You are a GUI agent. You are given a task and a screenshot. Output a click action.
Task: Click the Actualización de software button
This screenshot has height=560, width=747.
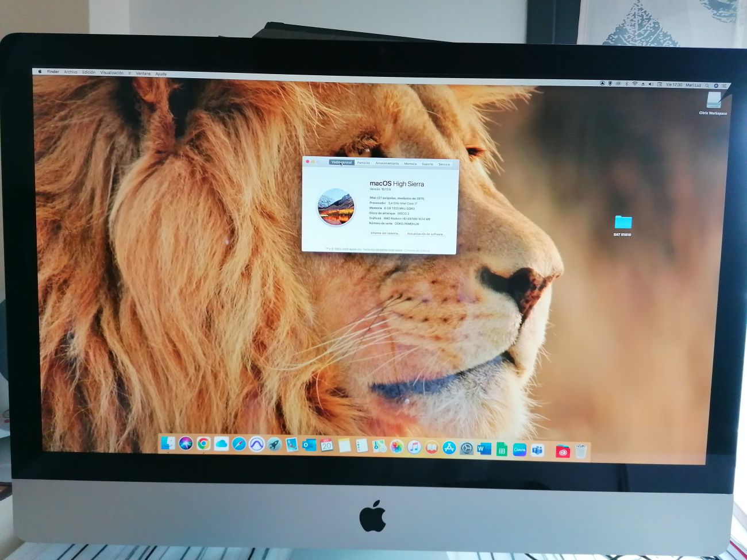[426, 234]
